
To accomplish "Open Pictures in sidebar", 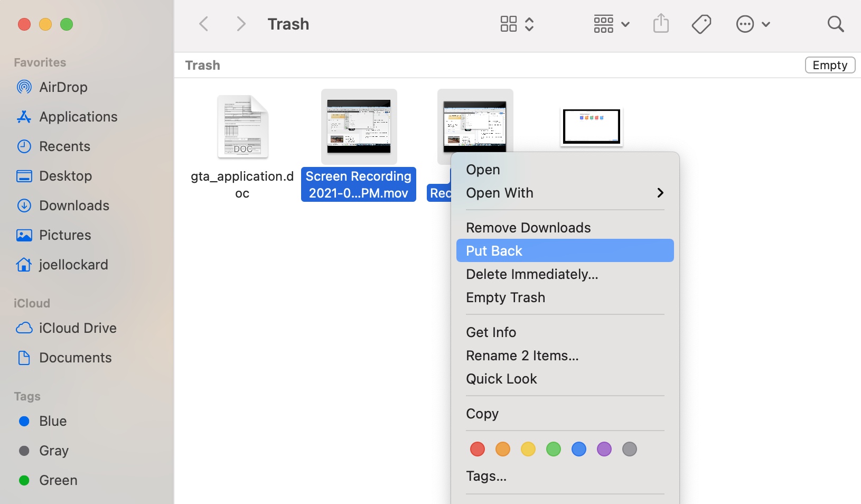I will click(53, 235).
